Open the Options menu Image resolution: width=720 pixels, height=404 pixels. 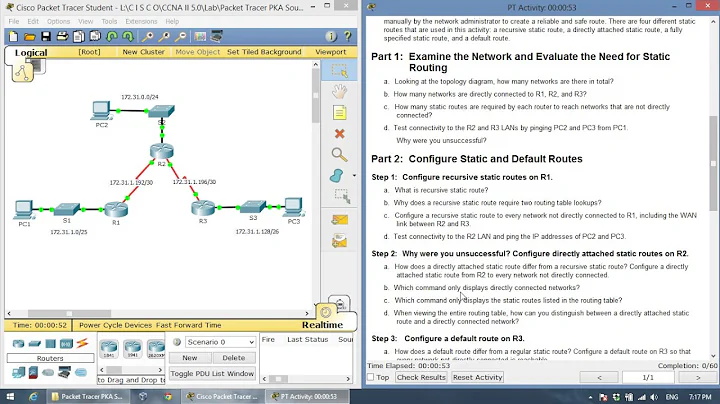58,21
